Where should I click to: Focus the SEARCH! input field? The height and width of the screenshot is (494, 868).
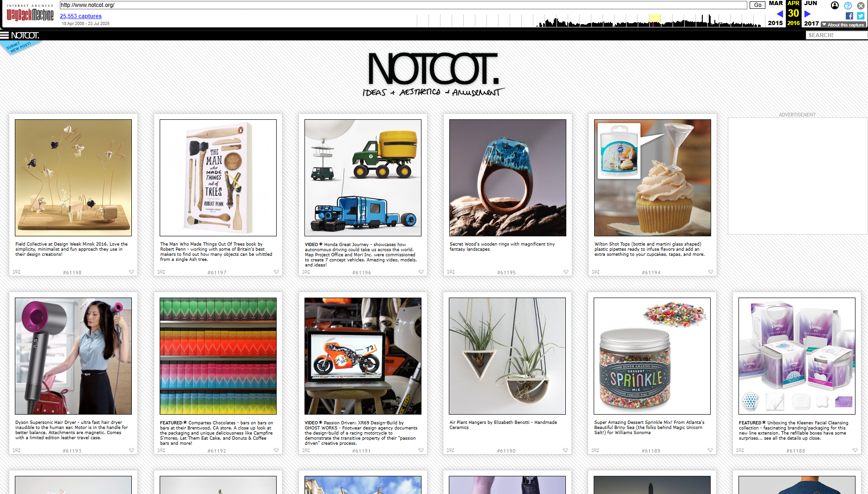(836, 35)
